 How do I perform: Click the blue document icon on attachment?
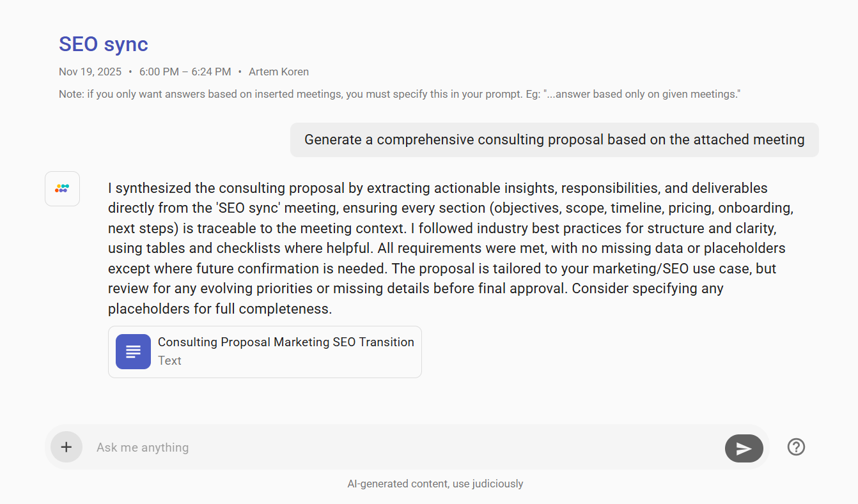click(x=133, y=351)
